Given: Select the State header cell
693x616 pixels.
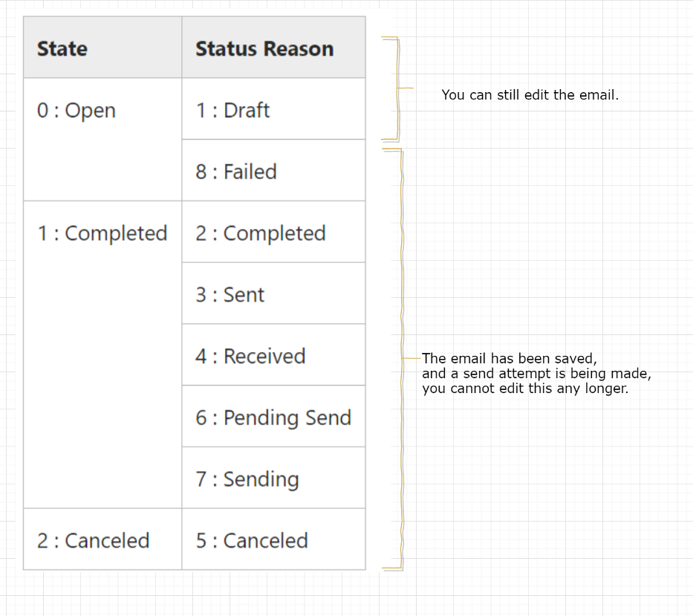Looking at the screenshot, I should [x=103, y=48].
